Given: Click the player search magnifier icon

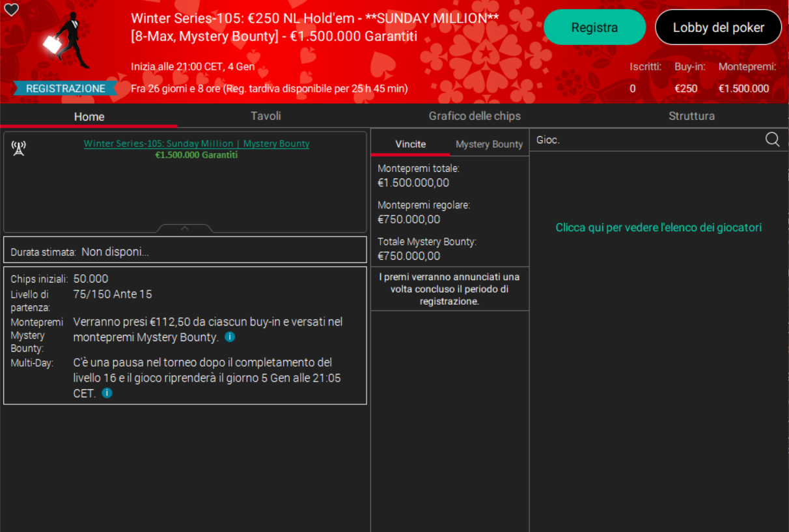Looking at the screenshot, I should pos(772,140).
